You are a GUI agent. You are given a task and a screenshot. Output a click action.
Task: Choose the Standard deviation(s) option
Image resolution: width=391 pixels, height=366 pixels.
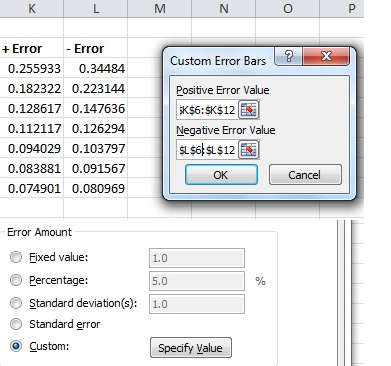pos(16,303)
